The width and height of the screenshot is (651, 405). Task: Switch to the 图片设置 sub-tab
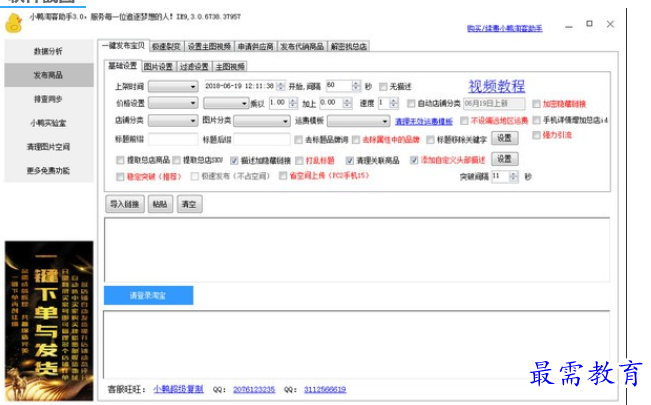[x=158, y=66]
